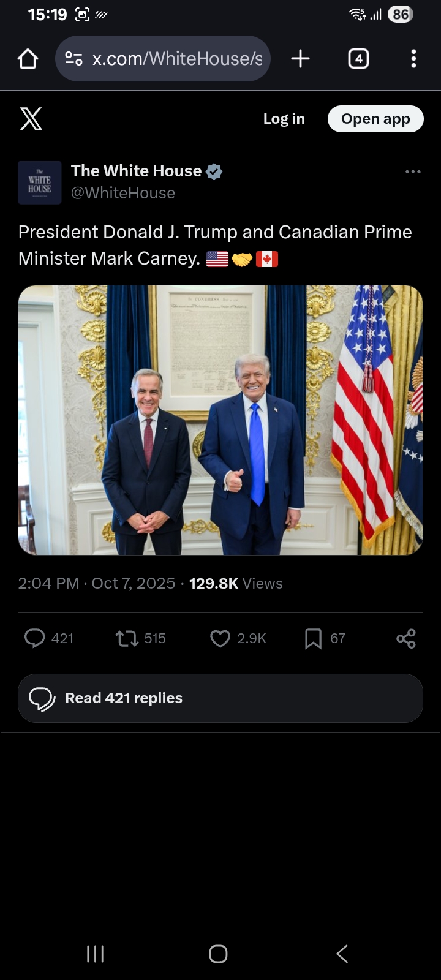Image resolution: width=441 pixels, height=980 pixels.
Task: Open the Trump and Carney photo
Action: coord(221,420)
